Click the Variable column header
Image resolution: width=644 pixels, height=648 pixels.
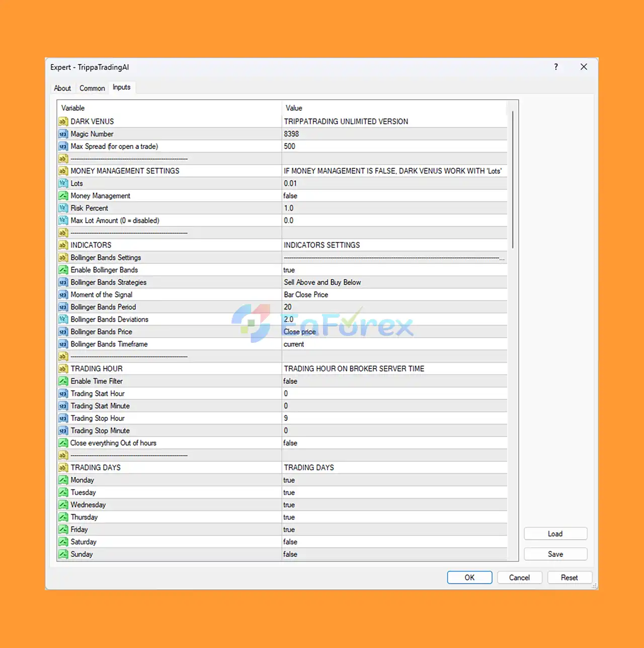coord(170,108)
